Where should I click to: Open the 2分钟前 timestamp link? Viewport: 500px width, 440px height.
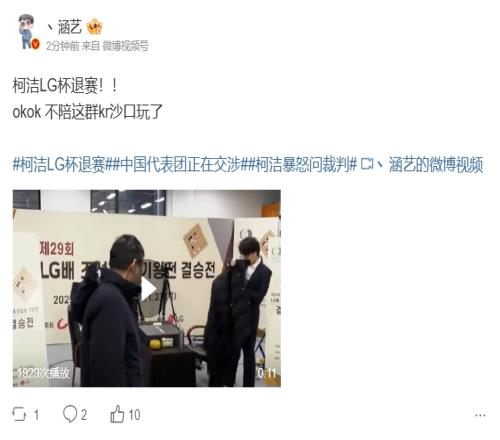coord(63,46)
